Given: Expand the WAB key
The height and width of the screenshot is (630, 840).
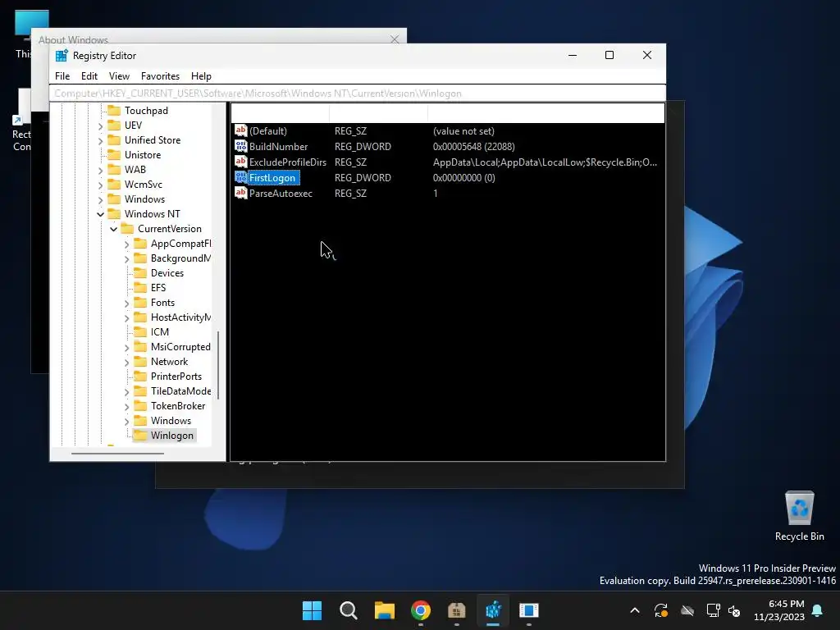Looking at the screenshot, I should [100, 171].
